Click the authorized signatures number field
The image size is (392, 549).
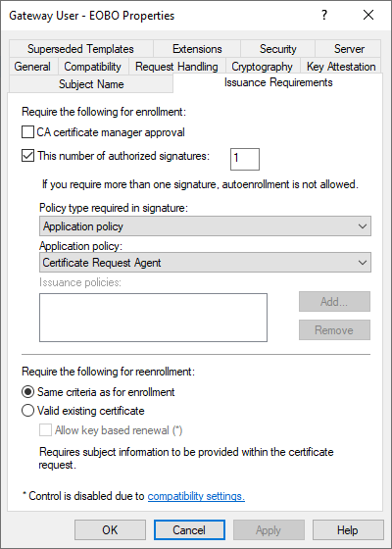pyautogui.click(x=245, y=159)
